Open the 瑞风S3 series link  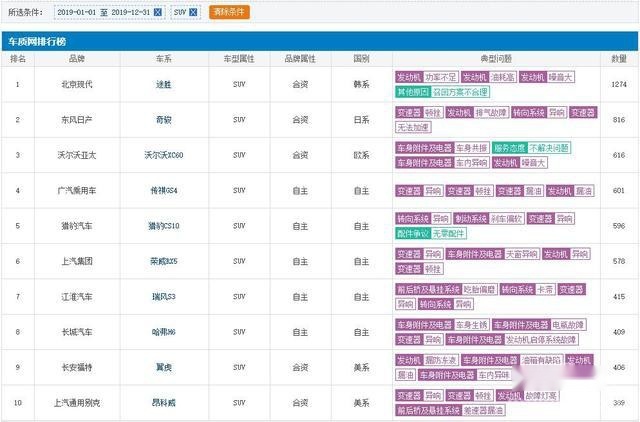pos(164,297)
